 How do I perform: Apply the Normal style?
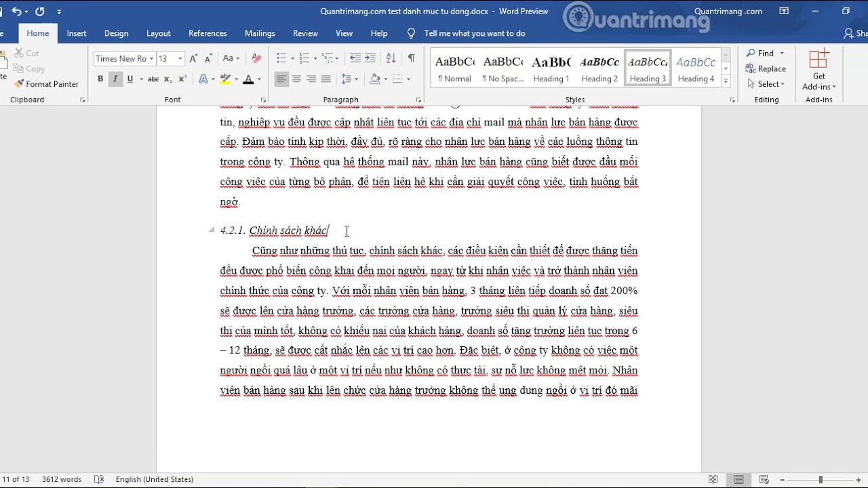click(x=454, y=68)
